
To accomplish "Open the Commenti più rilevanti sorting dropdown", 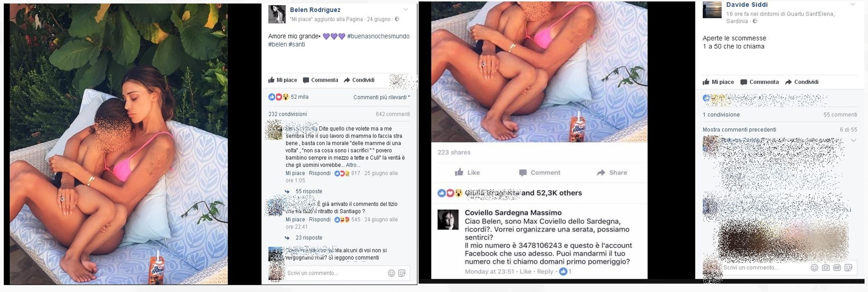I will 382,97.
